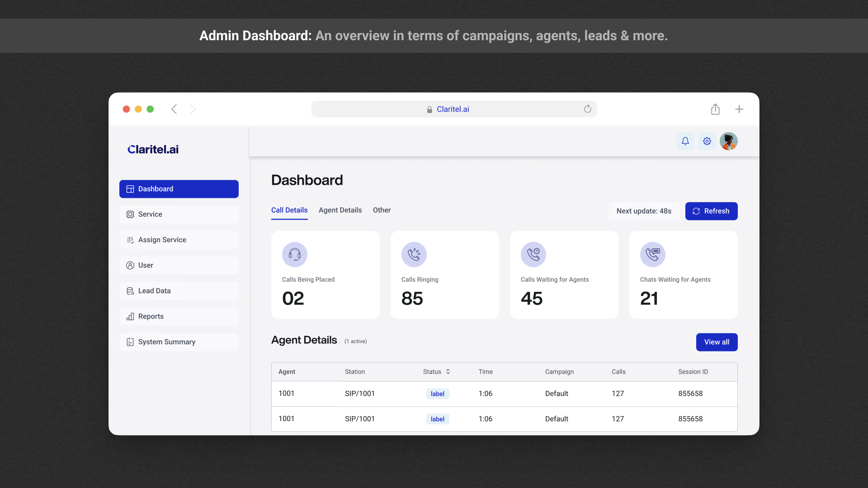Viewport: 868px width, 488px height.
Task: Click the User icon in the sidebar
Action: click(x=130, y=265)
